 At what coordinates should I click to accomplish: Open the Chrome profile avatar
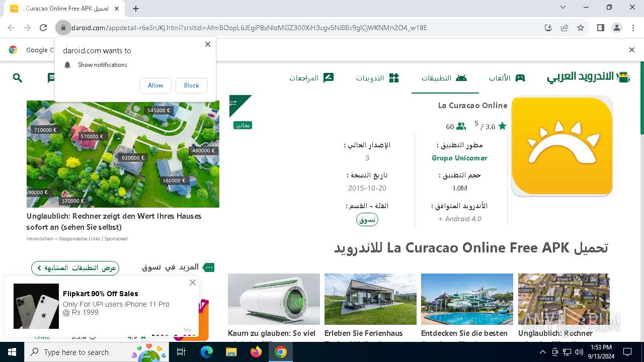click(x=617, y=28)
